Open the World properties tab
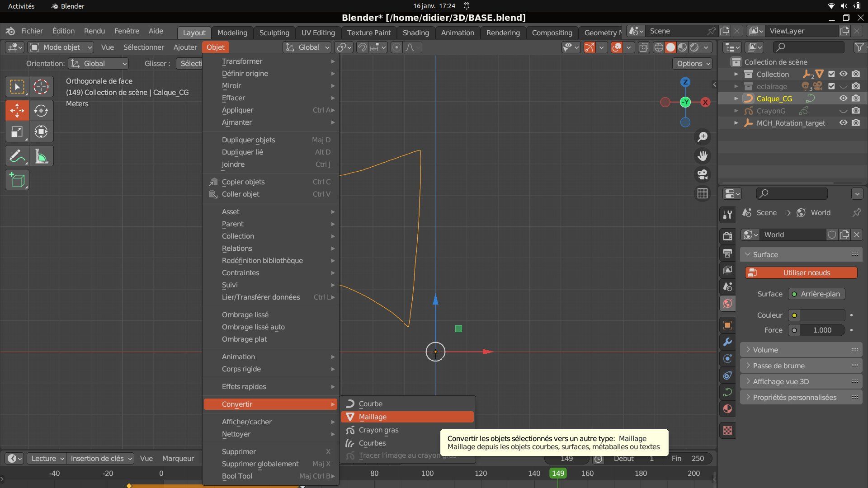868x488 pixels. [x=727, y=303]
